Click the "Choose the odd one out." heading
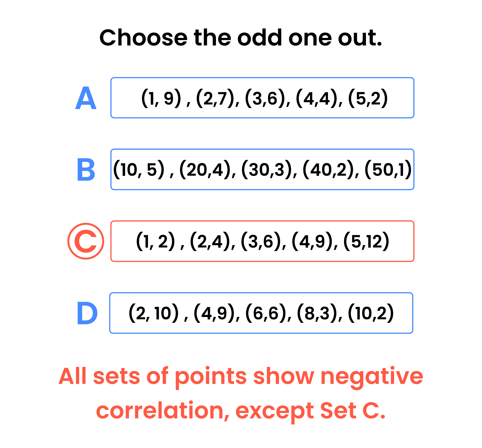 click(x=241, y=38)
